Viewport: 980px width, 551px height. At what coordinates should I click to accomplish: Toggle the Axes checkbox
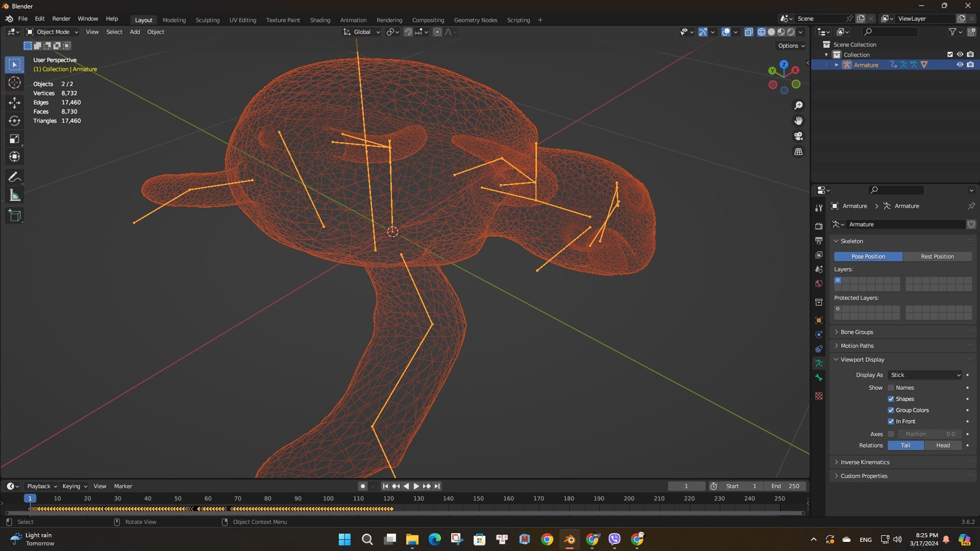click(891, 434)
